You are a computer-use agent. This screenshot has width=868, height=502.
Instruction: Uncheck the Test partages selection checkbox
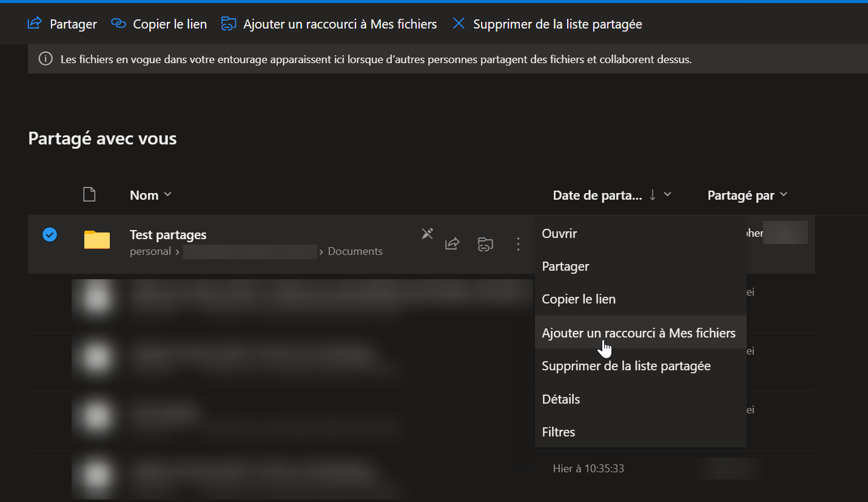[50, 234]
